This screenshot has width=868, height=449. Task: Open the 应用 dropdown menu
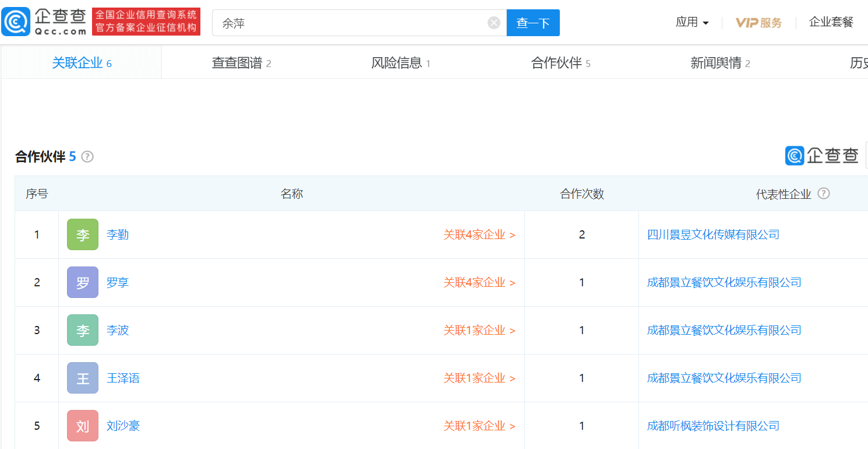(692, 22)
